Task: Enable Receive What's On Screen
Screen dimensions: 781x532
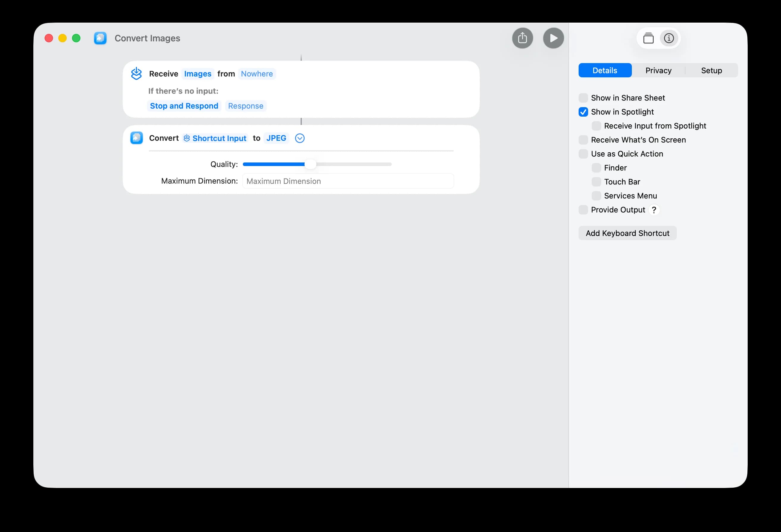Action: click(x=583, y=140)
